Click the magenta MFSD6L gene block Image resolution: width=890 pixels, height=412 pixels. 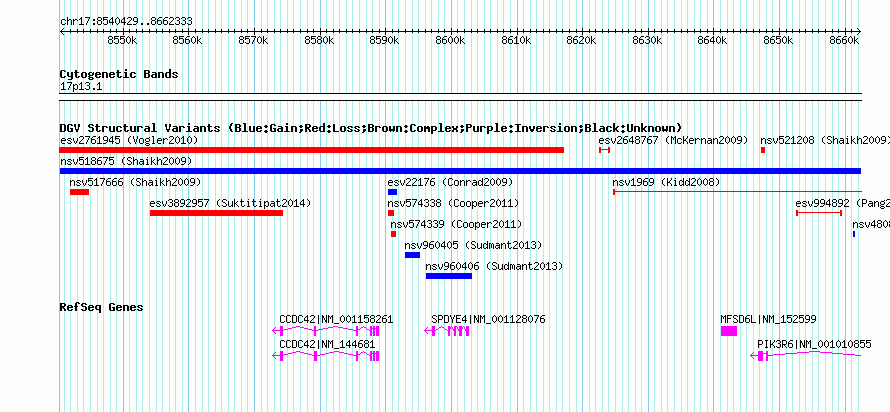point(729,331)
